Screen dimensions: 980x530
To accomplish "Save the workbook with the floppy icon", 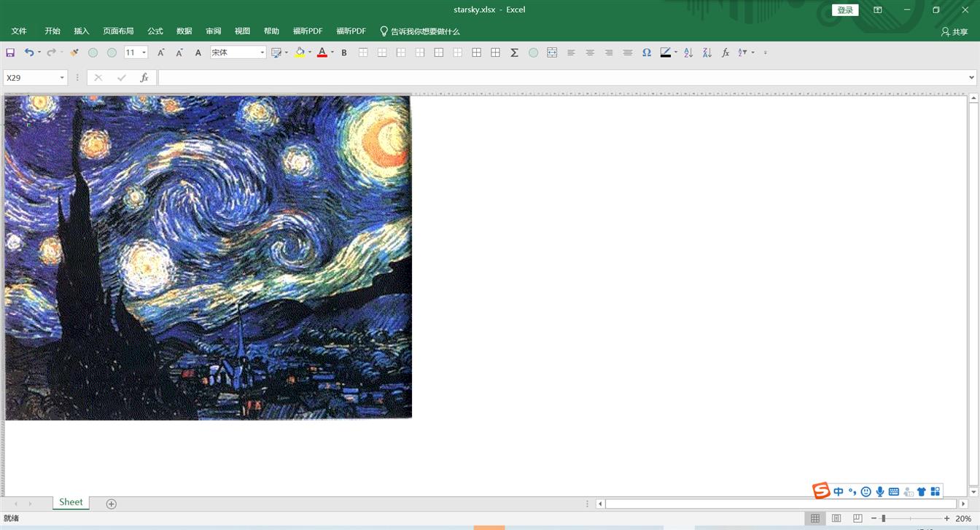I will [10, 52].
